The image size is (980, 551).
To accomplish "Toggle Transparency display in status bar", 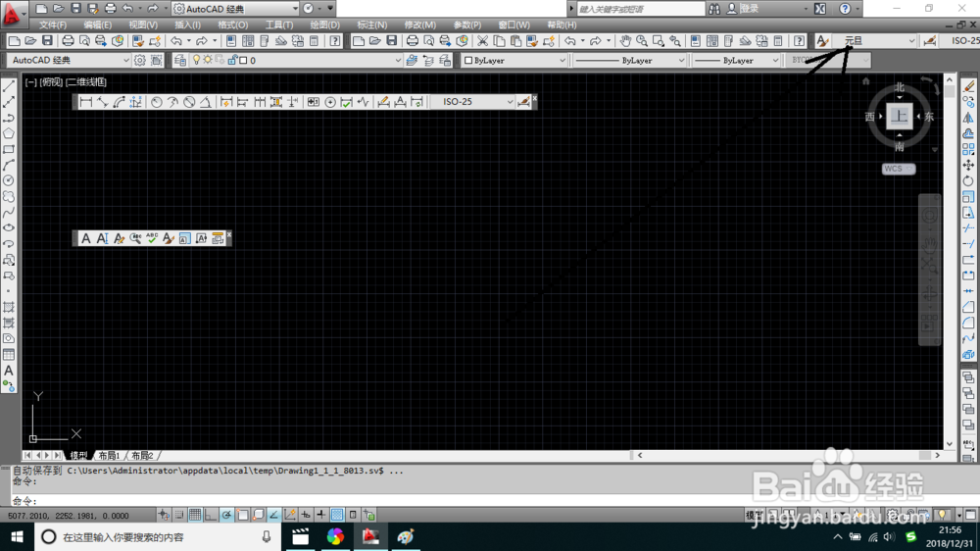I will pyautogui.click(x=337, y=515).
